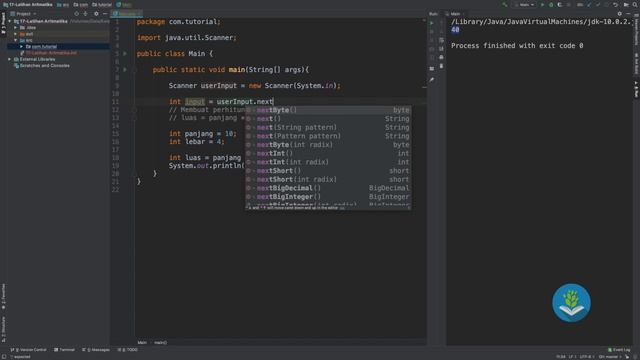
Task: Click the tutorial breadcrumb in navigation bar
Action: coord(102,4)
